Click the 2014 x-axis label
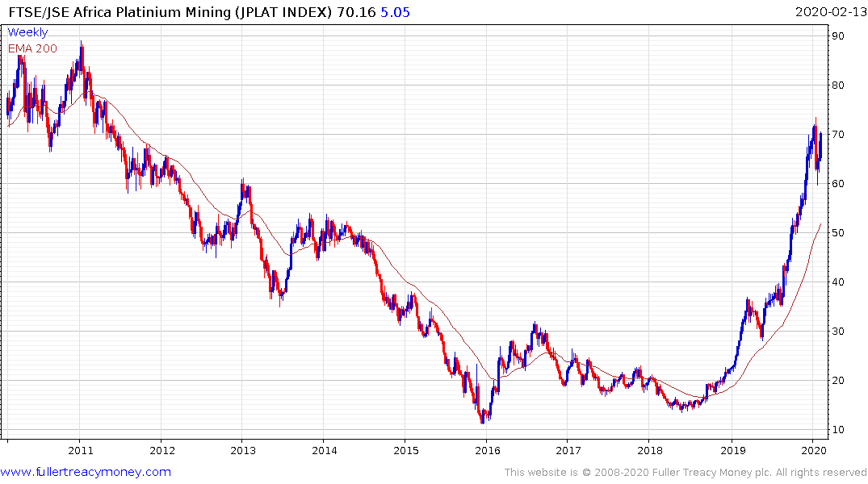The width and height of the screenshot is (868, 484). 325,450
